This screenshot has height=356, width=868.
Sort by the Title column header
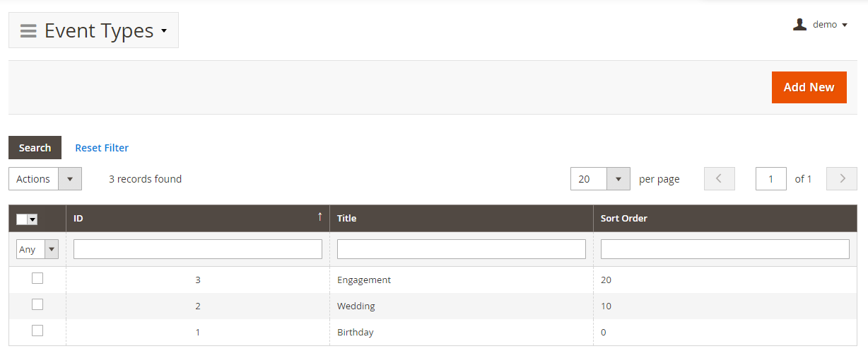click(x=347, y=218)
